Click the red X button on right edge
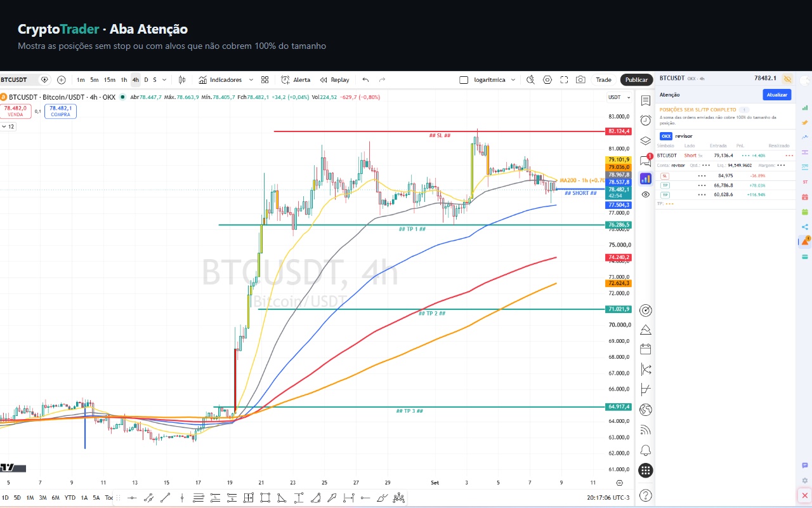Viewport: 812px width, 508px height. [805, 495]
